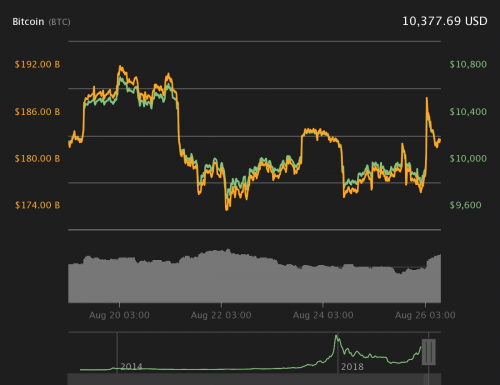This screenshot has width=500, height=385.
Task: Click the 2014 marker in range navigator
Action: pyautogui.click(x=131, y=367)
